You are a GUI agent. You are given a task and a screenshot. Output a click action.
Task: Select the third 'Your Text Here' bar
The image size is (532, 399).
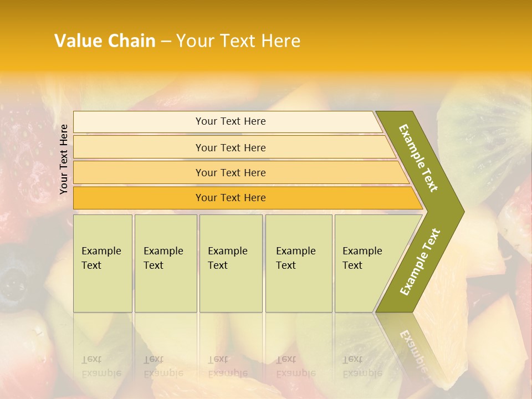coord(241,172)
